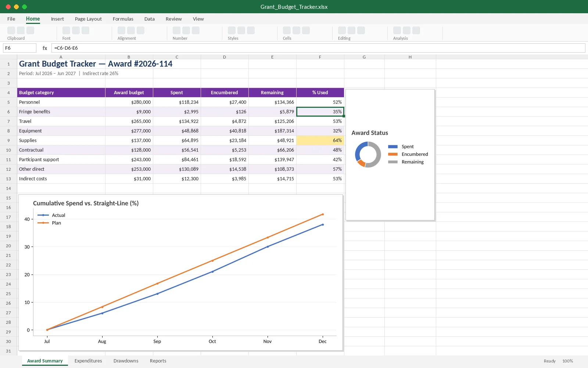Click the Travel spent cell $134,922

pyautogui.click(x=177, y=121)
